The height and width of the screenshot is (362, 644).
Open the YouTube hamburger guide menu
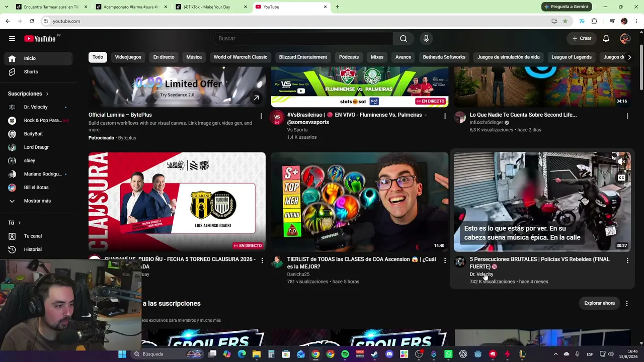click(12, 39)
